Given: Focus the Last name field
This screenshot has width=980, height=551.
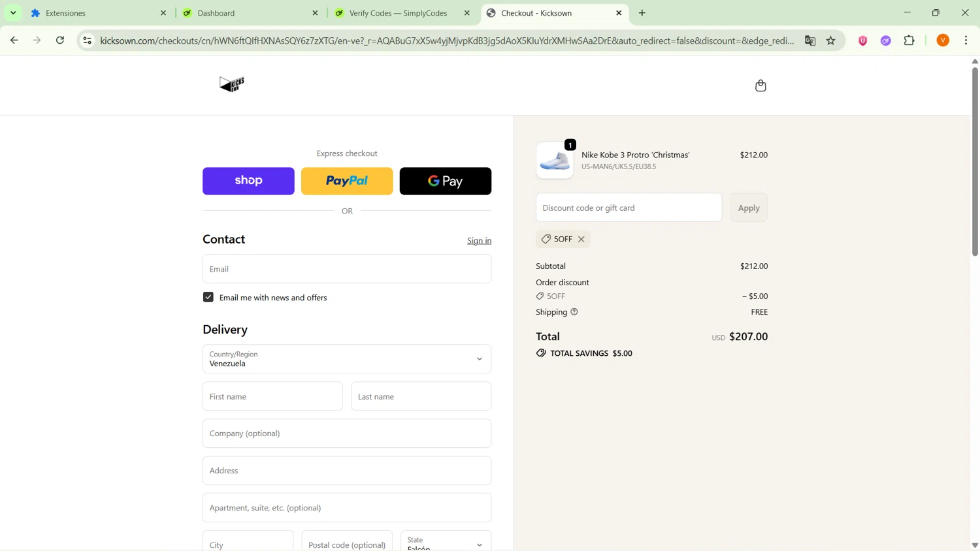Looking at the screenshot, I should [x=421, y=396].
